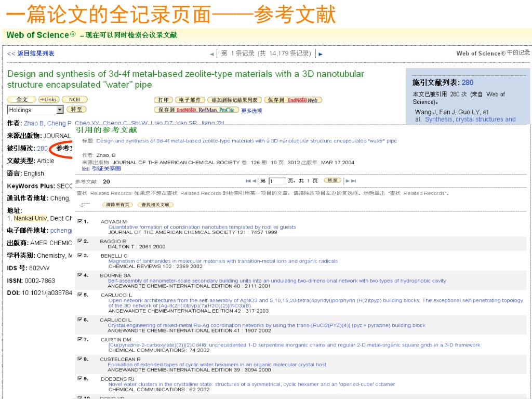Uncheck reference 3 BENELLI C
The width and height of the screenshot is (532, 399).
79,255
